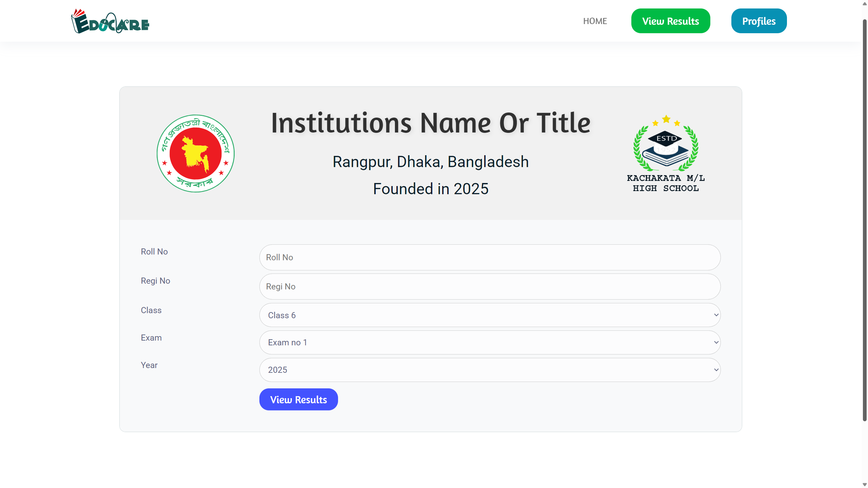The height and width of the screenshot is (488, 868).
Task: Submit with blue View Results button
Action: pyautogui.click(x=298, y=400)
